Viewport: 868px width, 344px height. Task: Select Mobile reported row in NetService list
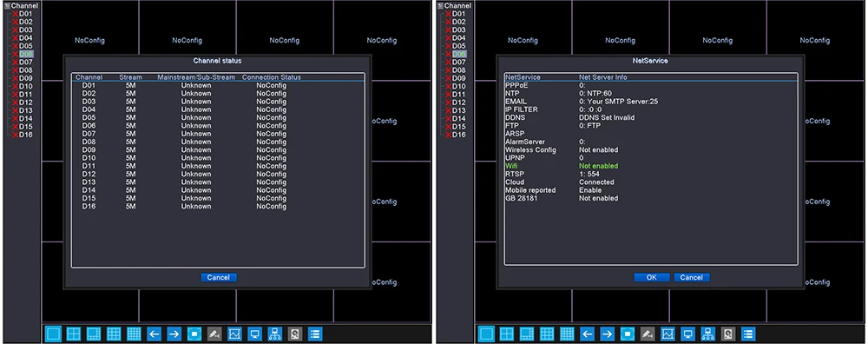click(x=650, y=190)
